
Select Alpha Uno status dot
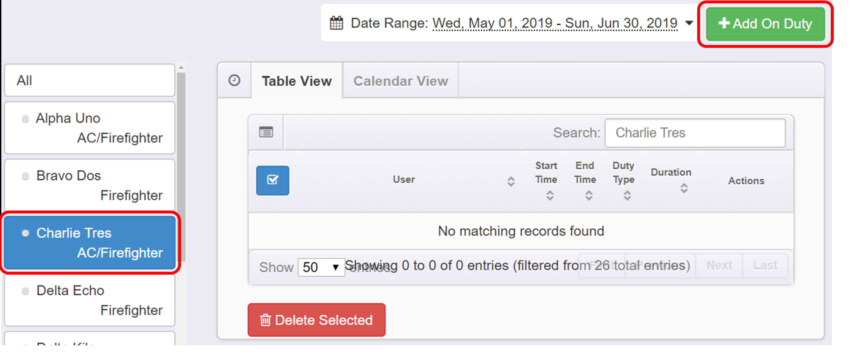(x=25, y=119)
